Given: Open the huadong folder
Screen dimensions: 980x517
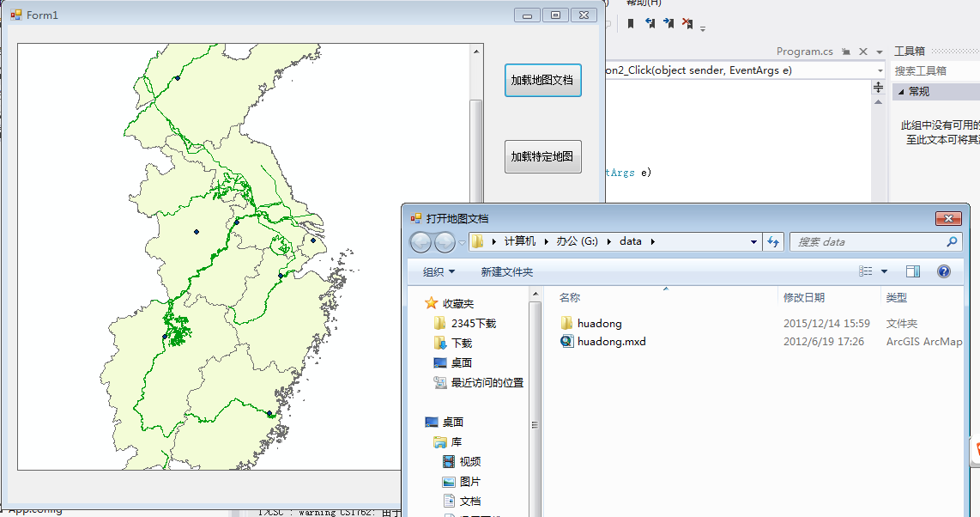Looking at the screenshot, I should click(x=599, y=323).
